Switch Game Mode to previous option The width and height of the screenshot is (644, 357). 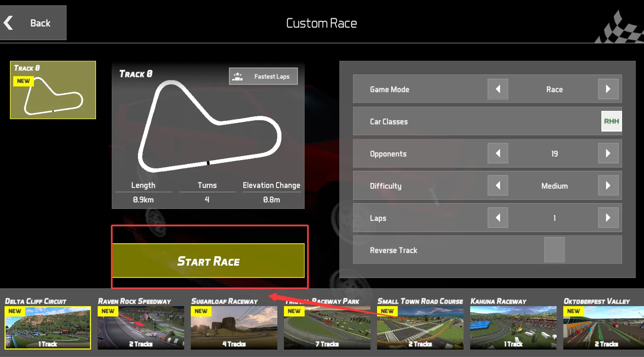click(x=497, y=89)
